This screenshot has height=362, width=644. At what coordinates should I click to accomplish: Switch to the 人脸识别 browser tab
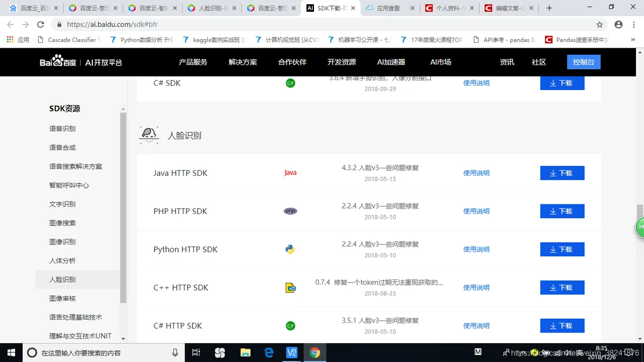[x=211, y=8]
